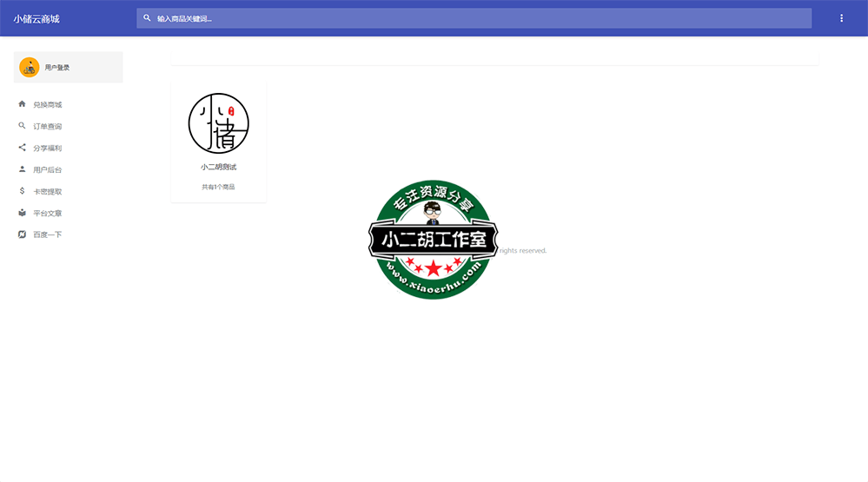This screenshot has width=868, height=482.
Task: Open the three-dot more menu
Action: click(x=841, y=18)
